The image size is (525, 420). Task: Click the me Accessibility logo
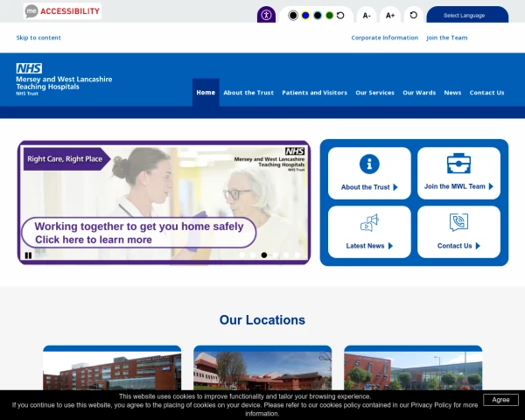tap(62, 11)
